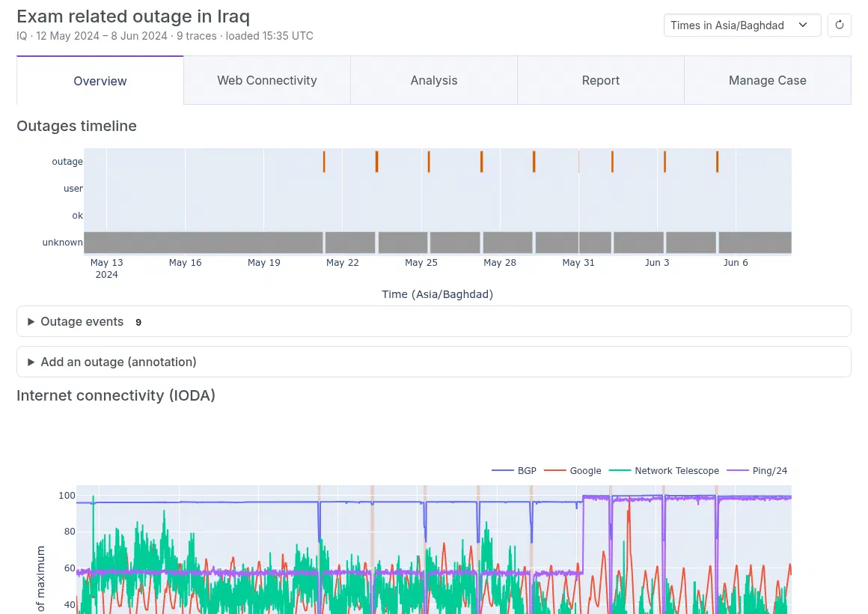Click the refresh icon button
This screenshot has height=614, width=868.
tap(840, 25)
